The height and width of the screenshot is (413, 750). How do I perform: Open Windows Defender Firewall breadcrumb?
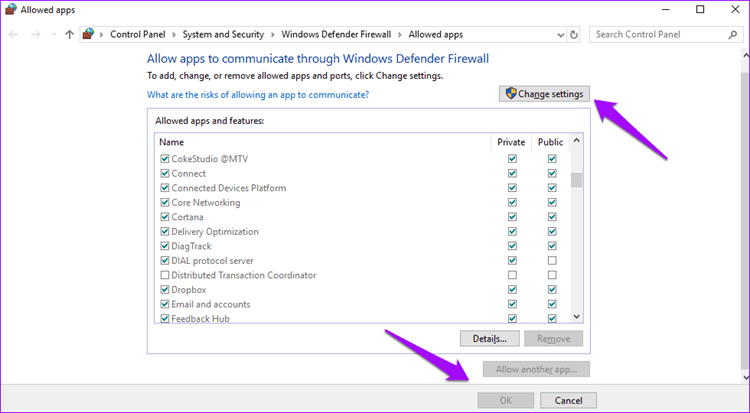pyautogui.click(x=336, y=34)
